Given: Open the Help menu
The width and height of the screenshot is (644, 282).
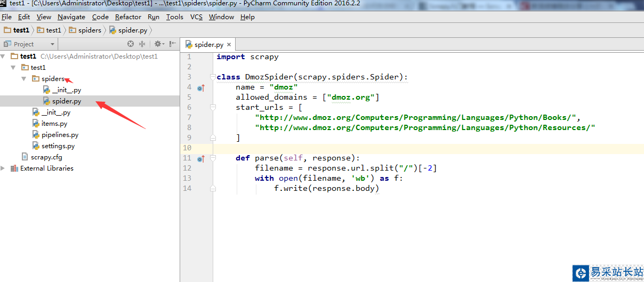Looking at the screenshot, I should click(x=247, y=17).
